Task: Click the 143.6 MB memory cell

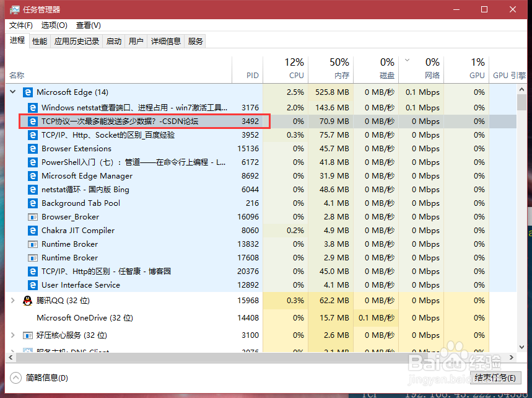Action: [x=332, y=108]
